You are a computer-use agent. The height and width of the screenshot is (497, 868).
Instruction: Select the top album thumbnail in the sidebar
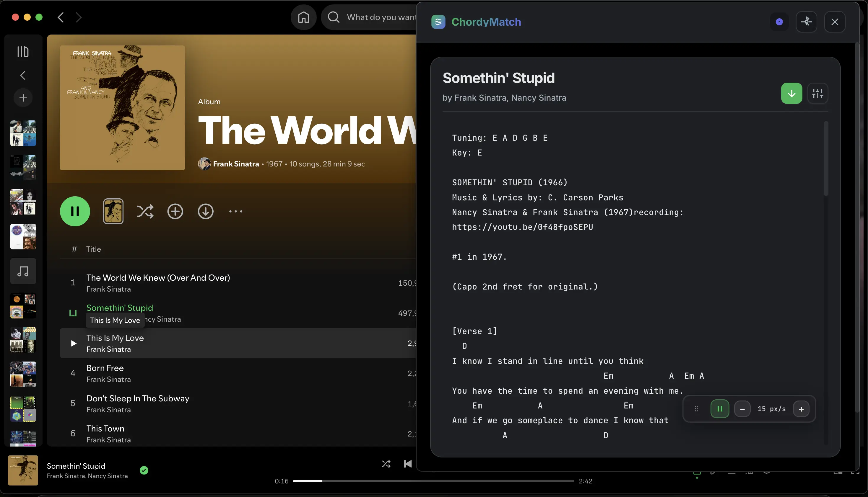(x=23, y=133)
